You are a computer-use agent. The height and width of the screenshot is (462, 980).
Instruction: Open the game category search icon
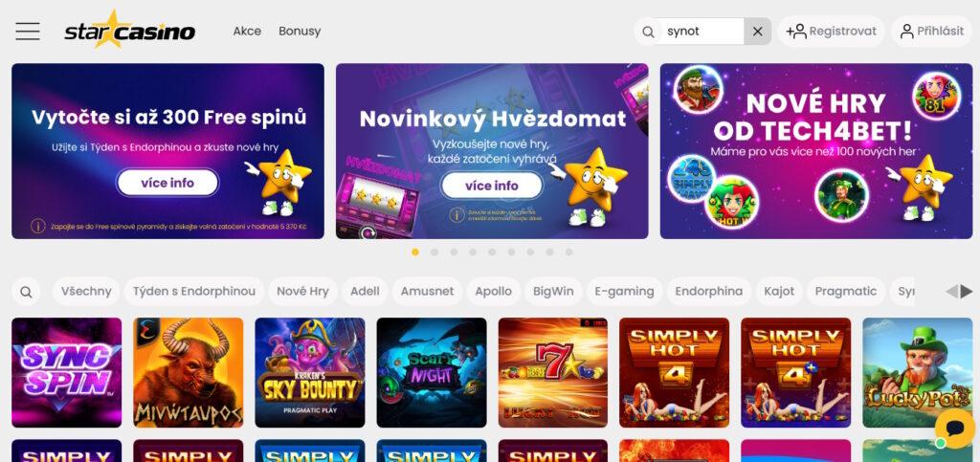(26, 292)
